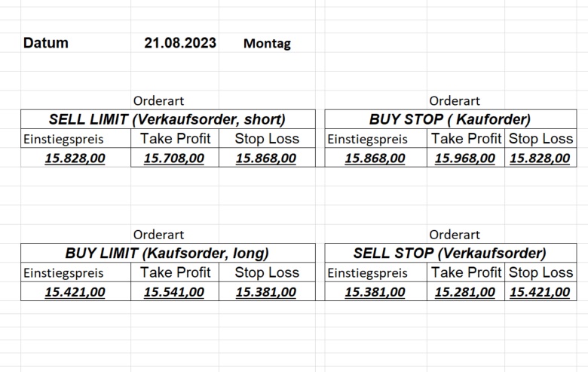Select the BUY STOP (Kauforder) header cell
Screen dimensions: 588x372
(450, 119)
